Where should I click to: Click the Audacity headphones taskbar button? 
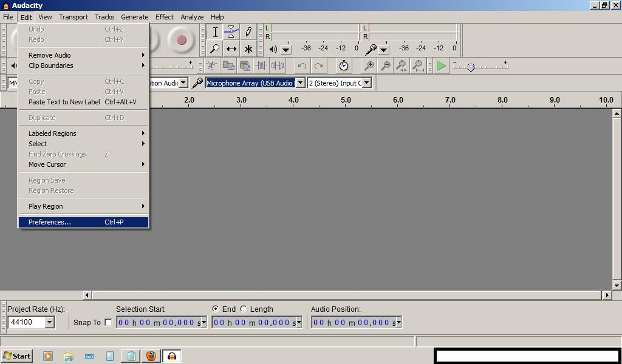tap(171, 356)
